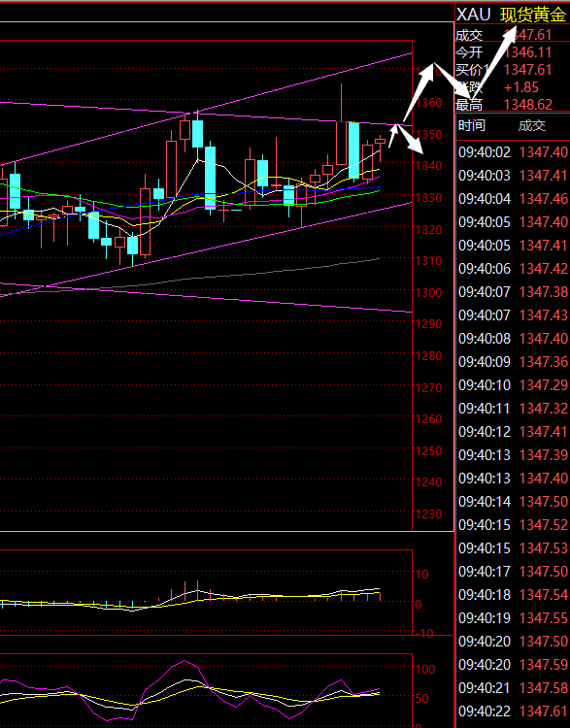Click the 时间 column header

click(x=472, y=125)
